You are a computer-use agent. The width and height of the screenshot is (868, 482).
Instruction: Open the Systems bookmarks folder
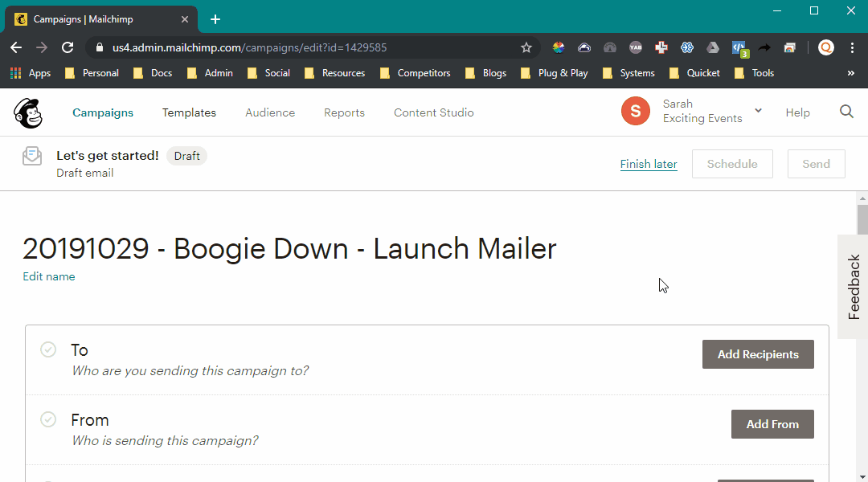pos(628,73)
